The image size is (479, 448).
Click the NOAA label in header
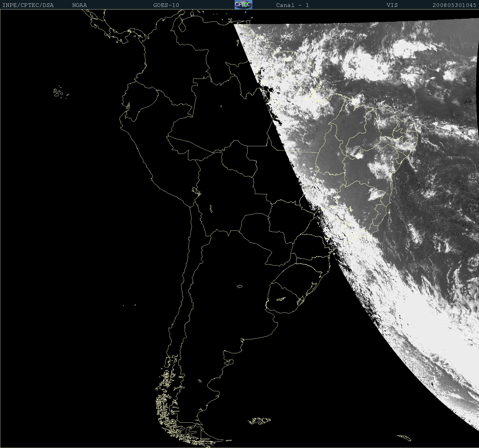click(79, 5)
